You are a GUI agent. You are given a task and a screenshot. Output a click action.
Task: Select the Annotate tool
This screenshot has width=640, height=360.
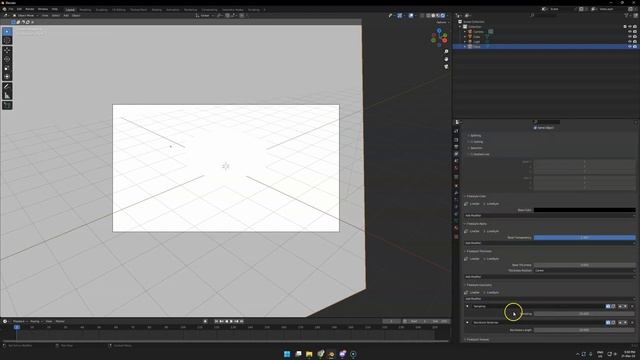pyautogui.click(x=7, y=87)
